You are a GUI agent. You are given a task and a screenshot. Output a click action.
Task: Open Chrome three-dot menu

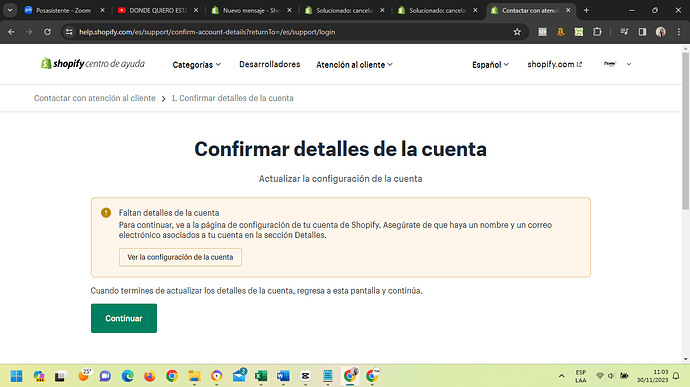click(679, 32)
